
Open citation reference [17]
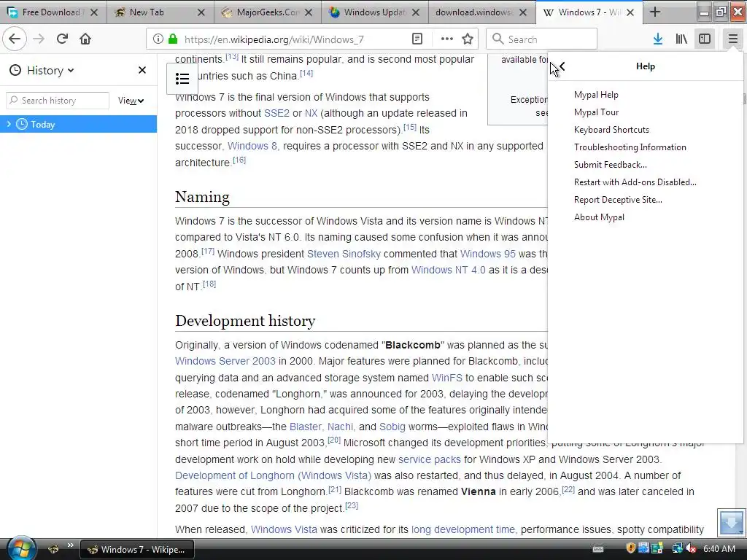click(208, 251)
